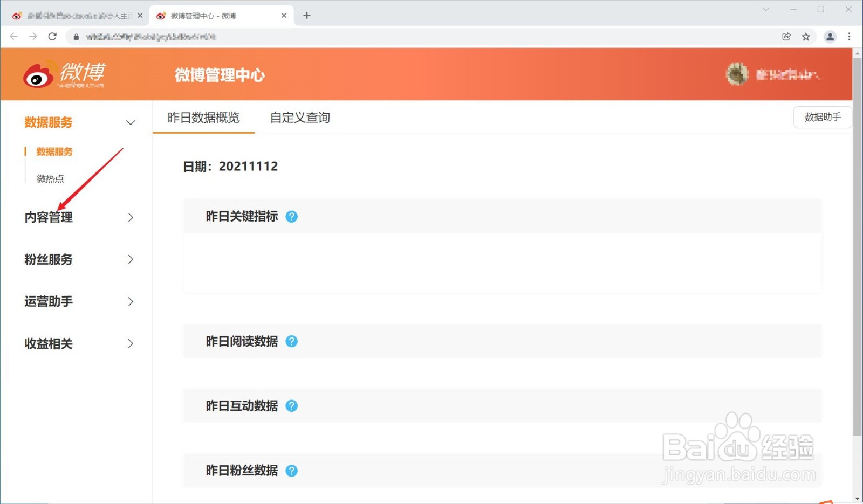Click the user avatar in the header
The height and width of the screenshot is (504, 863).
coord(737,74)
